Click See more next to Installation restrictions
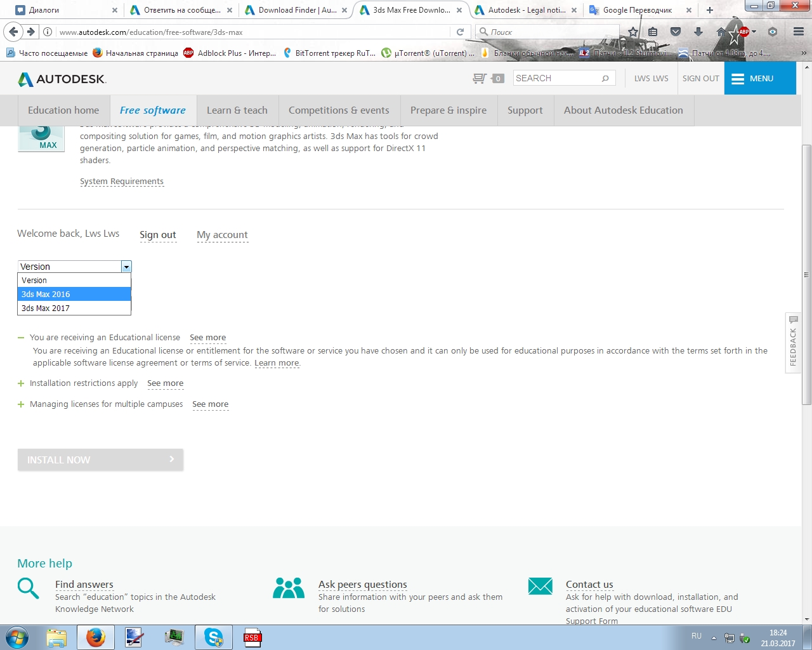The image size is (812, 650). 165,383
